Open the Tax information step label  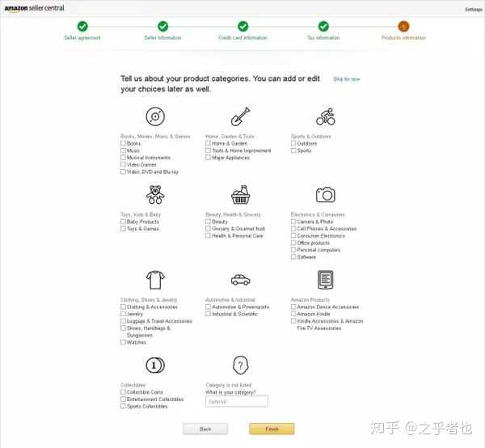tap(323, 38)
